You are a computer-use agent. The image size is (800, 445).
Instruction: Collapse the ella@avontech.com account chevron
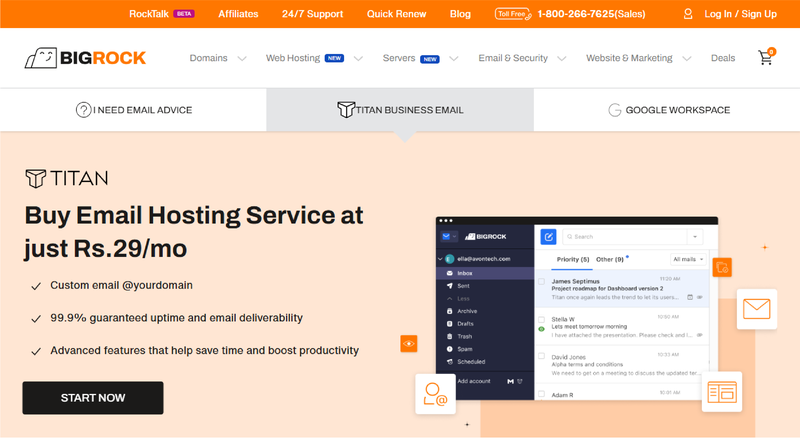coord(440,259)
